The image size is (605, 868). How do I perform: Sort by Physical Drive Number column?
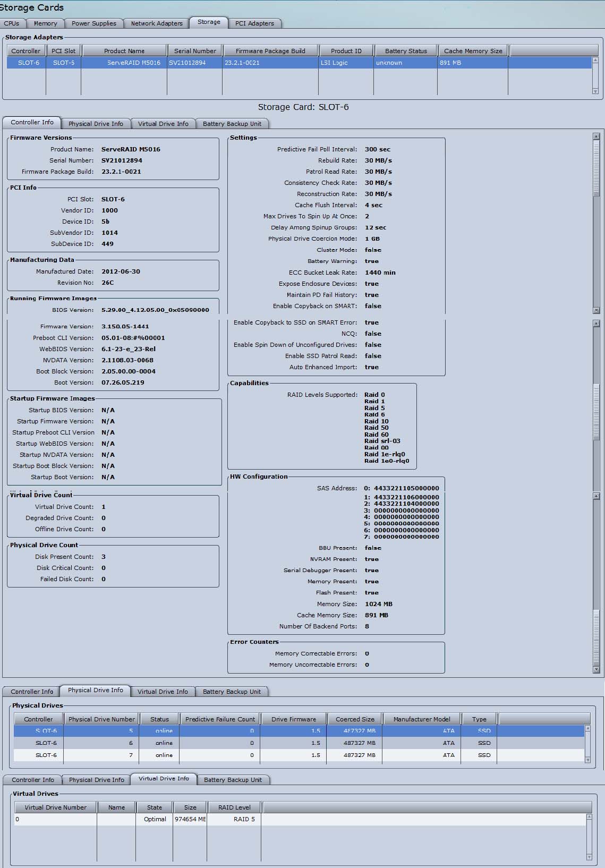pos(101,719)
